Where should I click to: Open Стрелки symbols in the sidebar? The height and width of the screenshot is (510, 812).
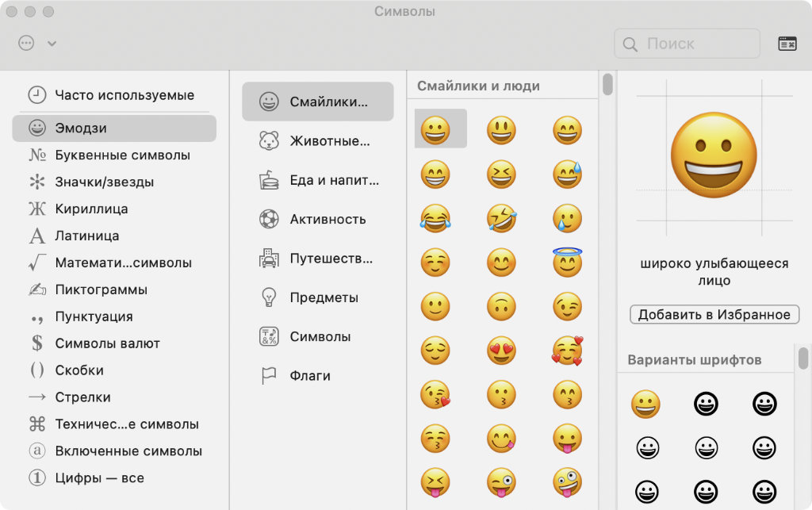[82, 397]
